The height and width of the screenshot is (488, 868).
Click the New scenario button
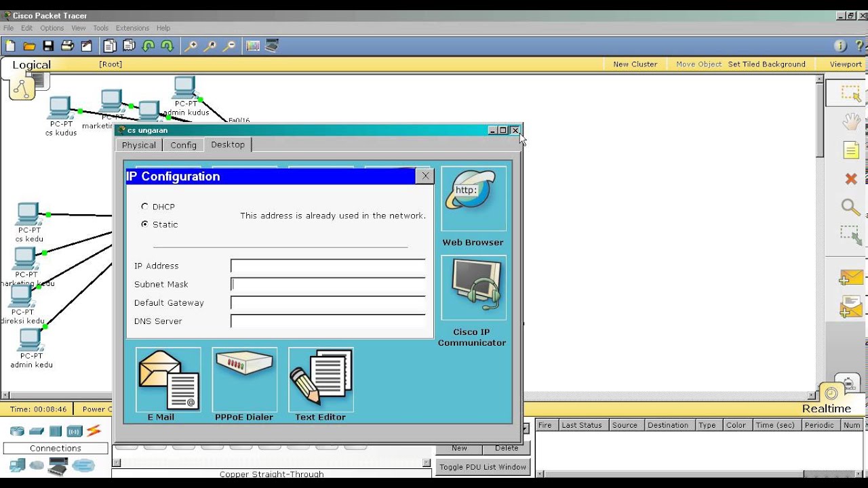459,448
